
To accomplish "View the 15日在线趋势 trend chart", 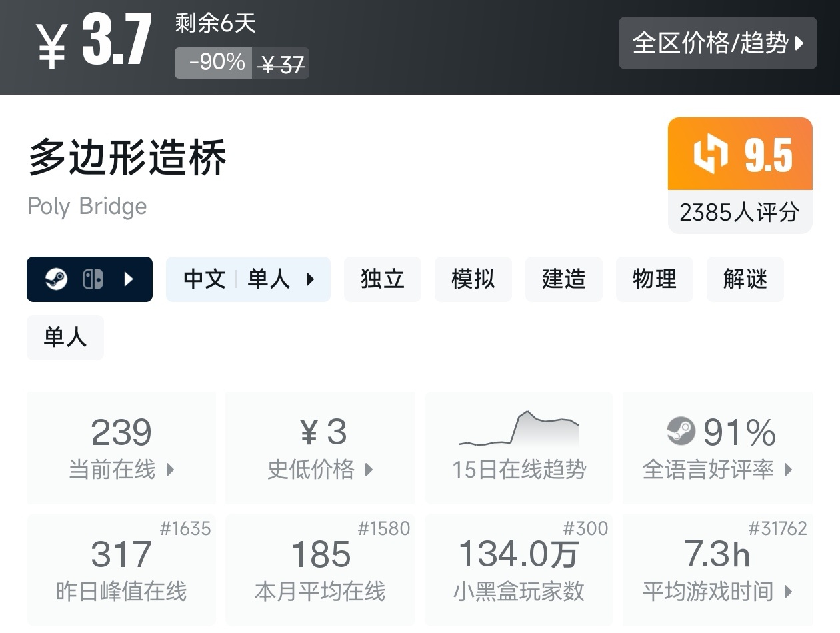I will pos(519,430).
